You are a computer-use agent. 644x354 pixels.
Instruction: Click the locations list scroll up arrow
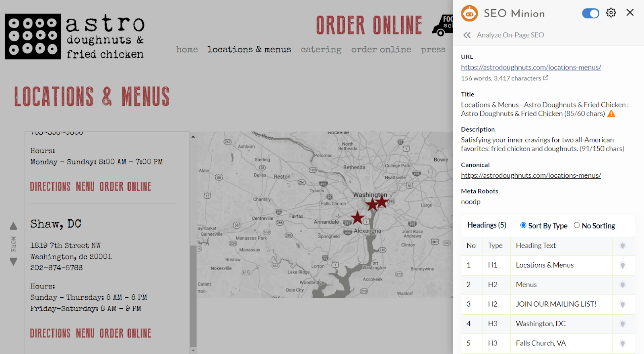[x=193, y=137]
